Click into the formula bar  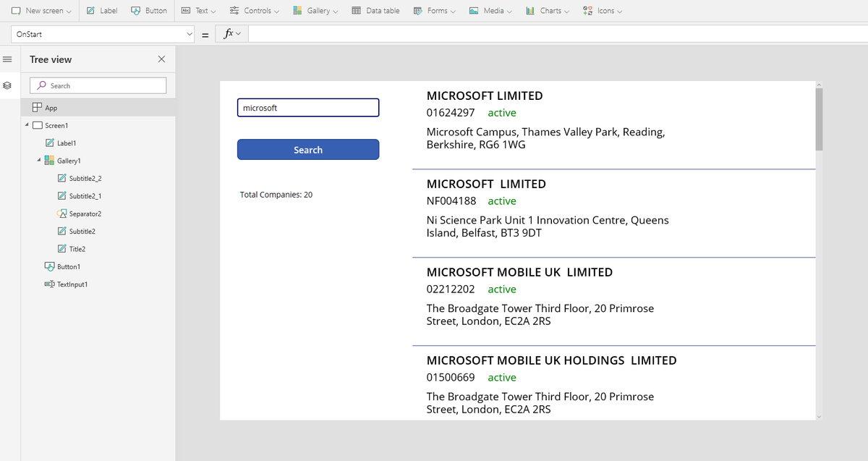[557, 34]
